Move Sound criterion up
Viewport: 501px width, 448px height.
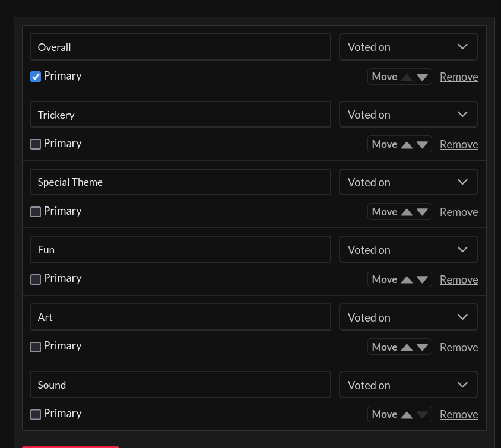click(x=407, y=415)
